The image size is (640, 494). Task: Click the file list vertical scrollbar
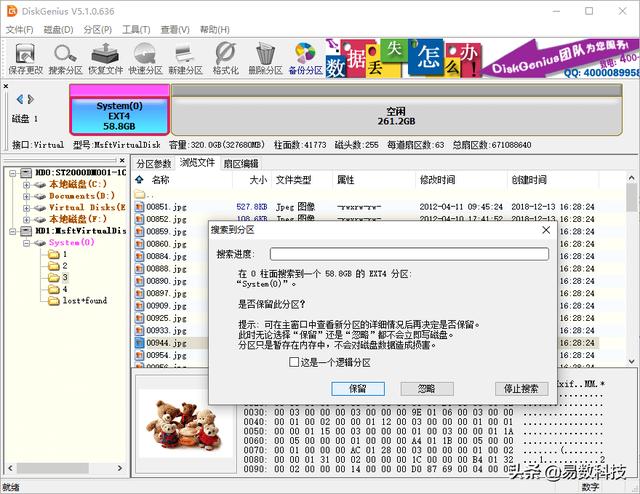(631, 269)
